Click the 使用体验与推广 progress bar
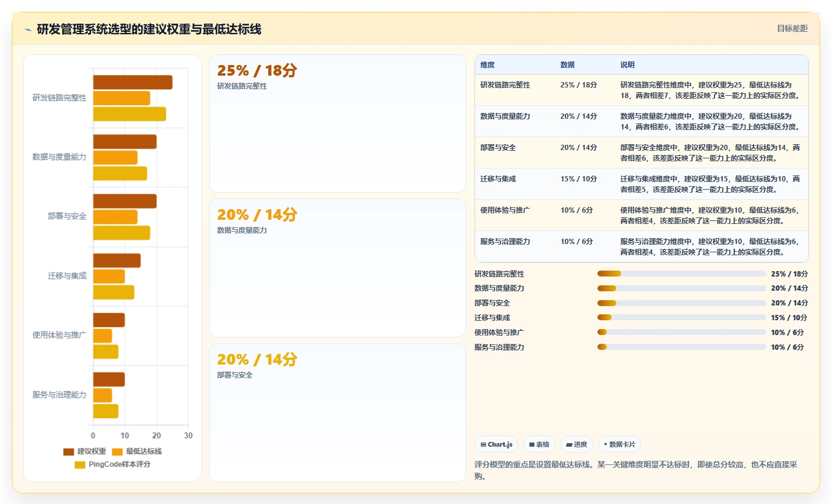This screenshot has width=832, height=504. click(x=682, y=333)
